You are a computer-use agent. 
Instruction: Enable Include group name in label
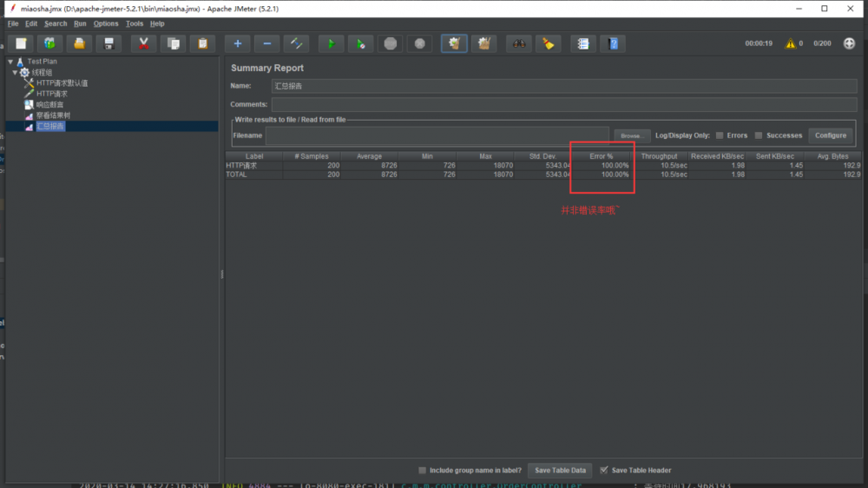pos(423,471)
